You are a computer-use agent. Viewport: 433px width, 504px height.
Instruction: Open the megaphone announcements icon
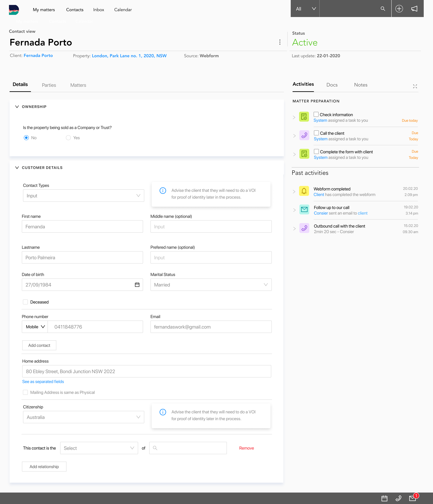click(414, 9)
